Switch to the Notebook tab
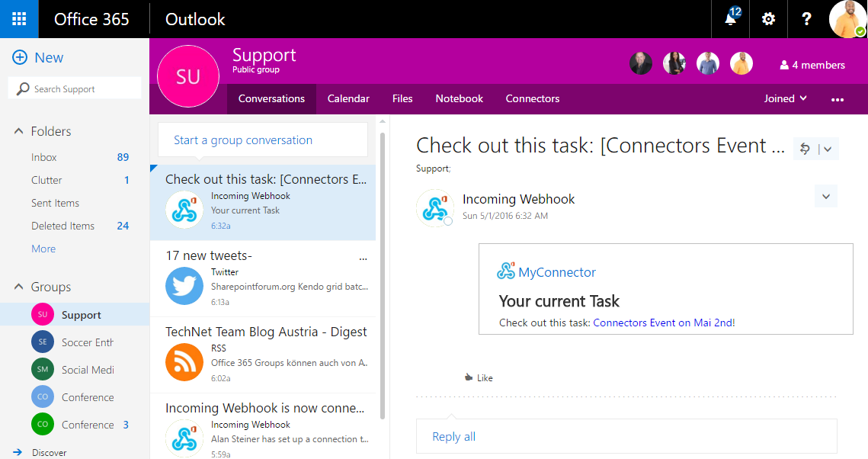Image resolution: width=868 pixels, height=459 pixels. [459, 98]
